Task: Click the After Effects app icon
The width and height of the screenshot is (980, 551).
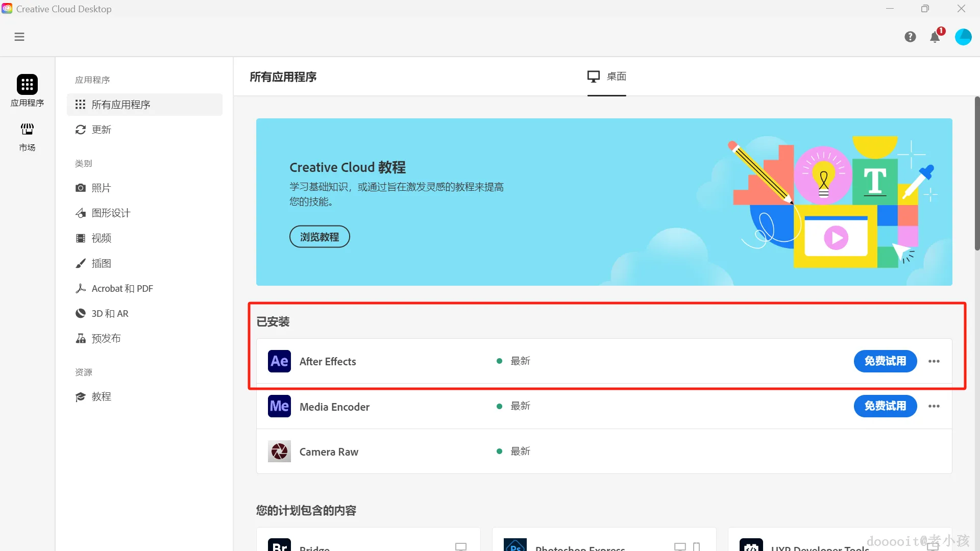Action: [x=279, y=361]
